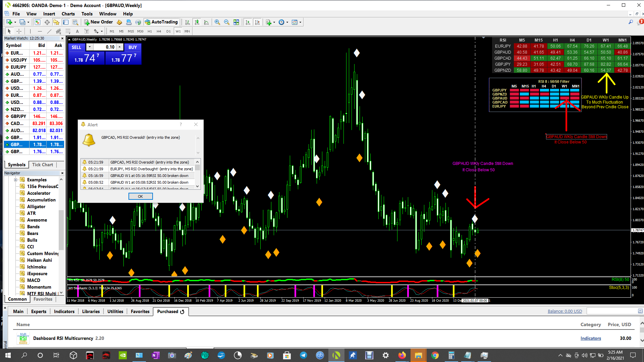Switch to the Tick Chart tab
This screenshot has width=644, height=362.
tap(43, 165)
